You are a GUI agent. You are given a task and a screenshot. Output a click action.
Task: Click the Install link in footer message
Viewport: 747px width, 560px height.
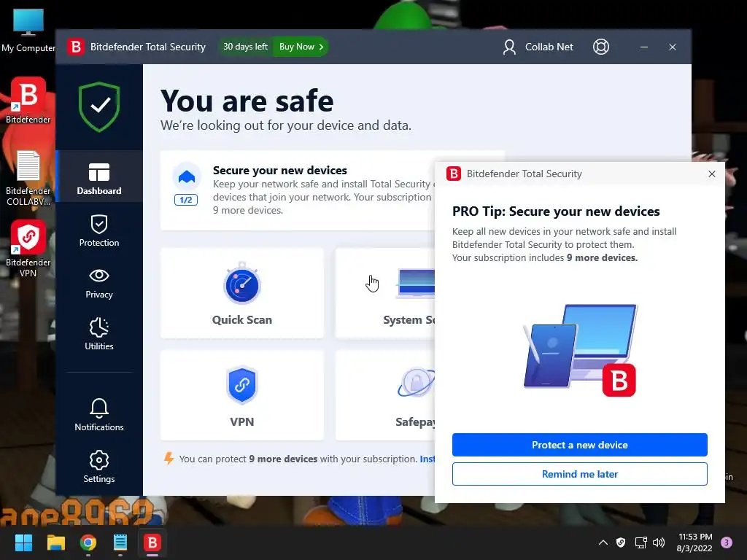[x=427, y=459]
